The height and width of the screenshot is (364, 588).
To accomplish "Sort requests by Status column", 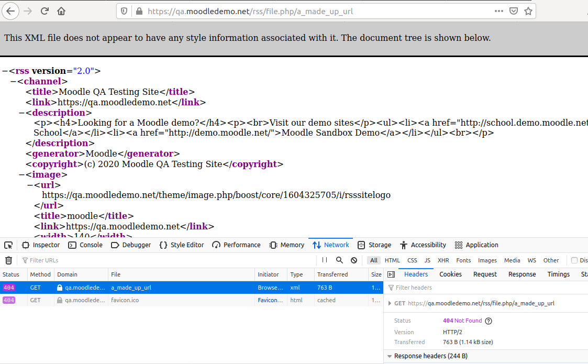I will (x=14, y=274).
